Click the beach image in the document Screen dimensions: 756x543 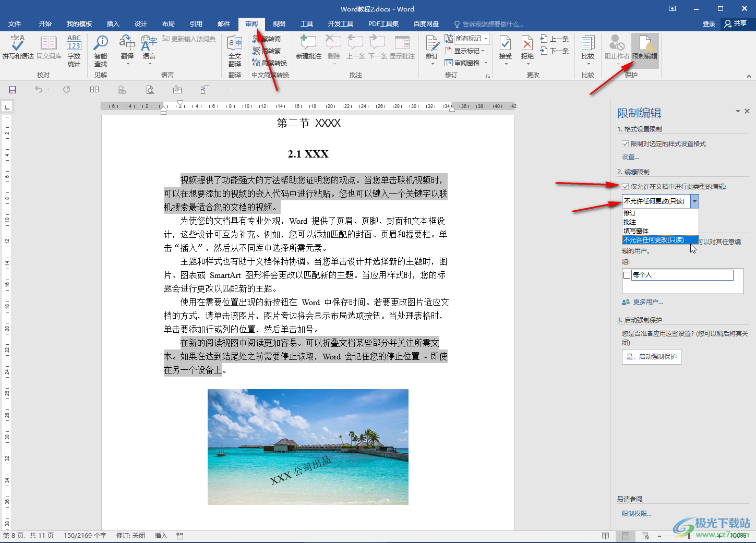308,447
